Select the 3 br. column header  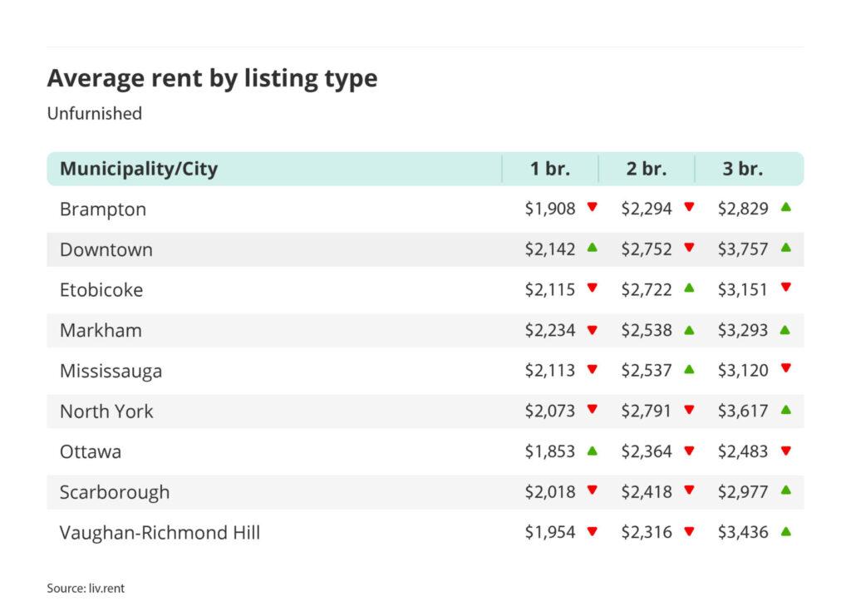[743, 169]
